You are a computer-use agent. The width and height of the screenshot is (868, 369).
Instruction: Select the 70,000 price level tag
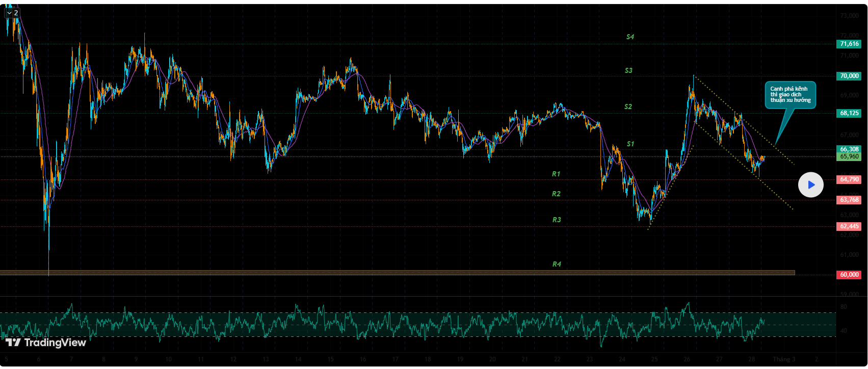coord(849,76)
